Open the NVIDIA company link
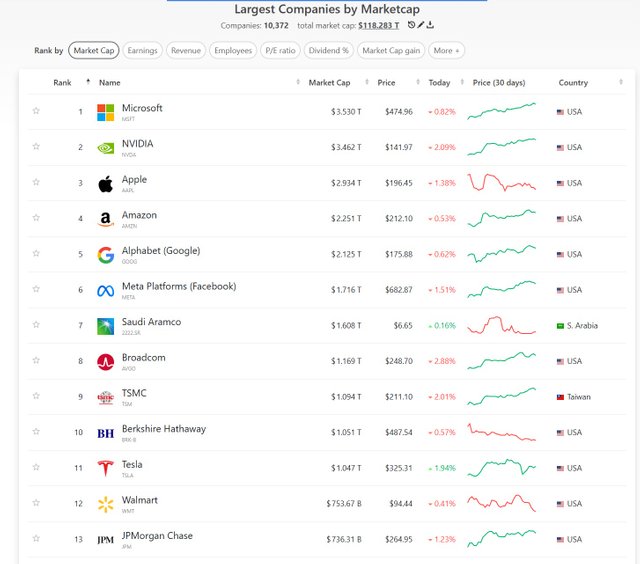 coord(138,144)
